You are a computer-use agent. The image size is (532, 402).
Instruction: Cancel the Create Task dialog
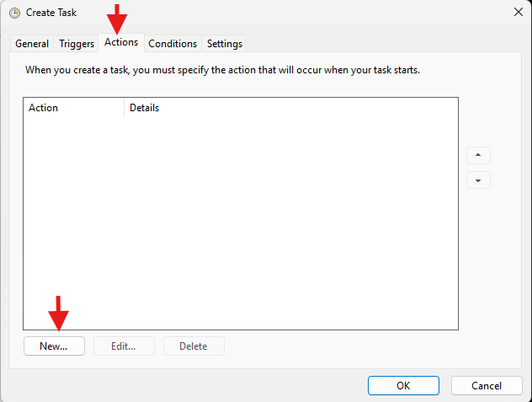pos(487,385)
